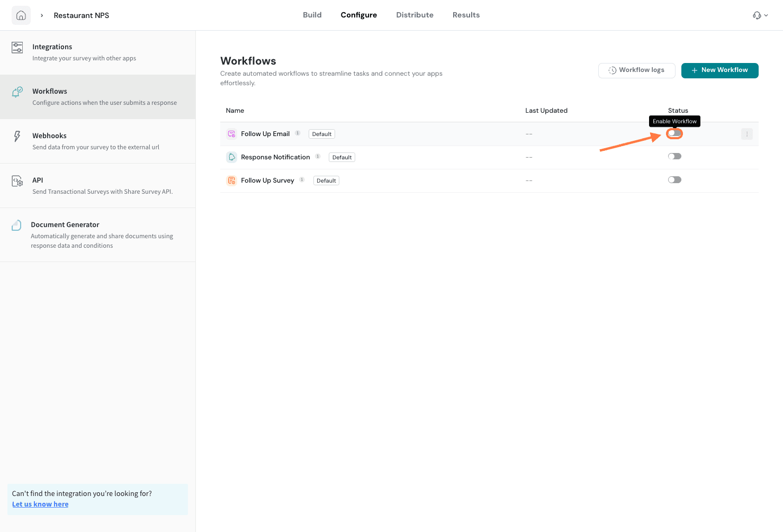Open the support headset dropdown

[760, 15]
